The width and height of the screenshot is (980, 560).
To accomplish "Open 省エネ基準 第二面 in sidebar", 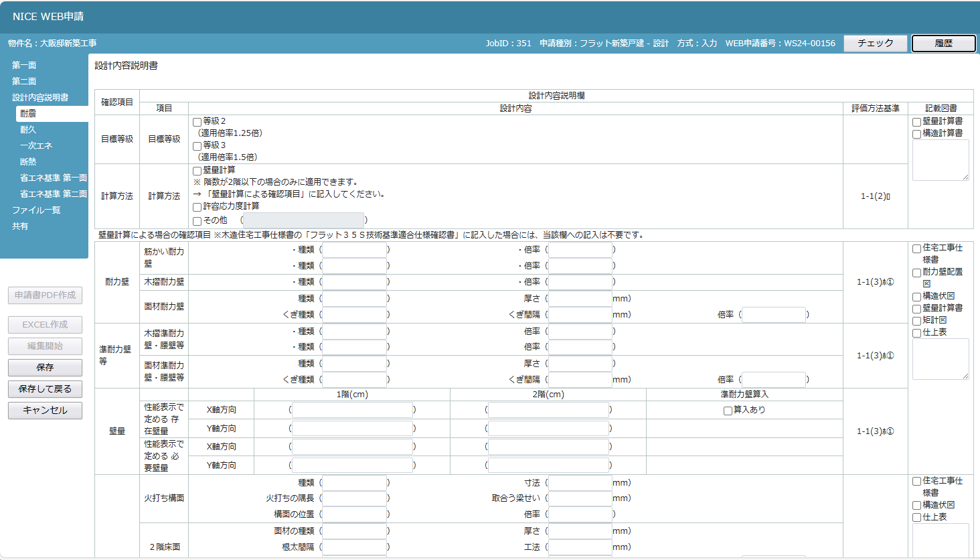I will [54, 194].
